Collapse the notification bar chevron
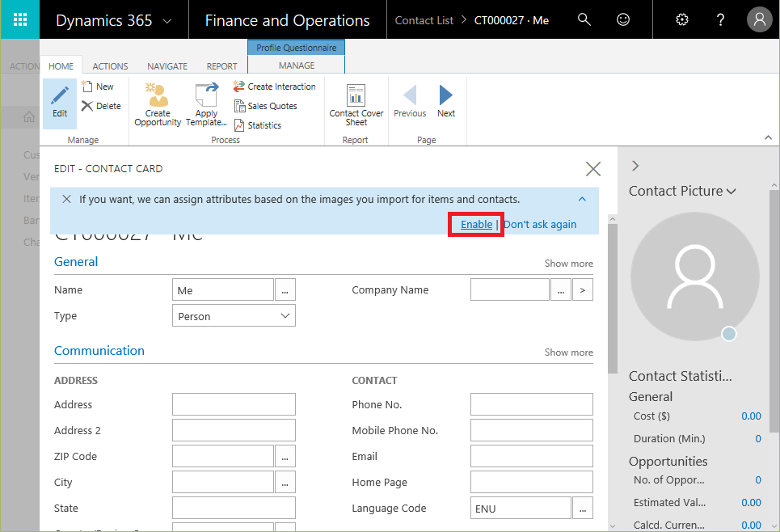The height and width of the screenshot is (532, 780). [582, 199]
